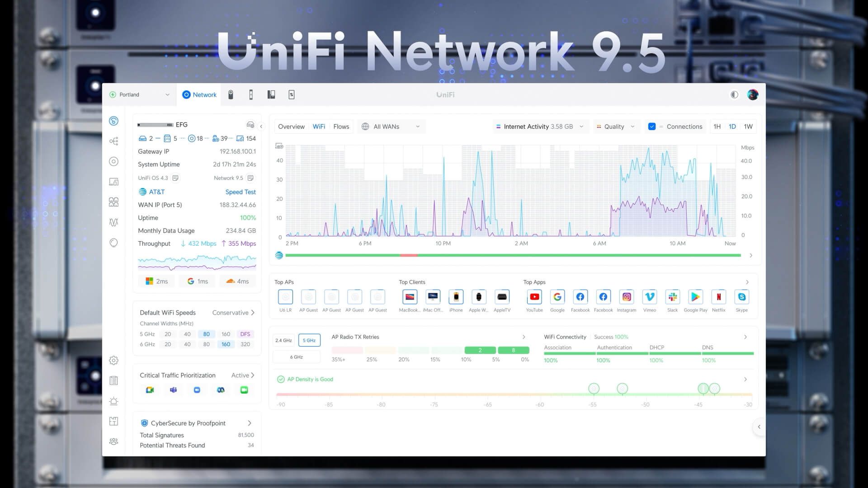Enable the Connections toggle above the chart
The image size is (868, 488).
tap(652, 127)
